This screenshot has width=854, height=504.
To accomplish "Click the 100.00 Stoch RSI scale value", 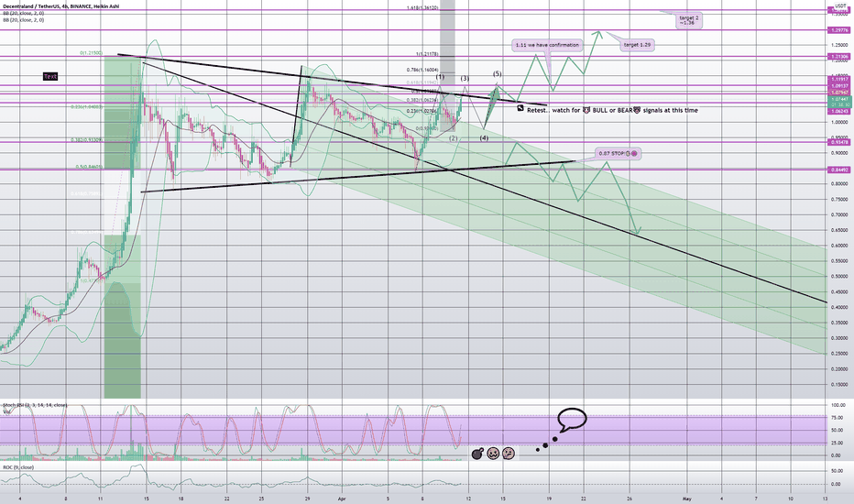I will click(x=838, y=405).
